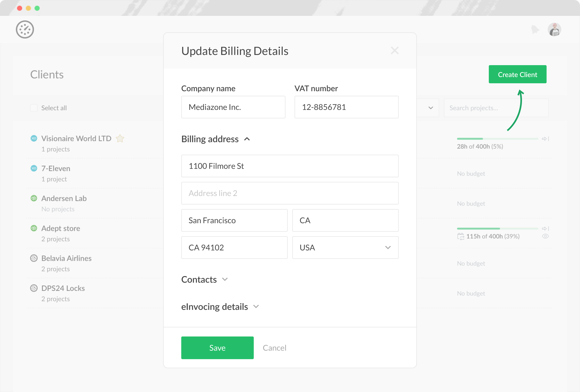Star the Visionaire World LTD client
The height and width of the screenshot is (392, 580).
pyautogui.click(x=120, y=139)
